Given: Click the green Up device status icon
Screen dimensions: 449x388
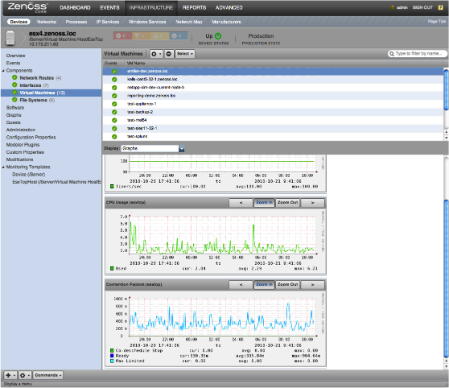Looking at the screenshot, I should pyautogui.click(x=218, y=36).
